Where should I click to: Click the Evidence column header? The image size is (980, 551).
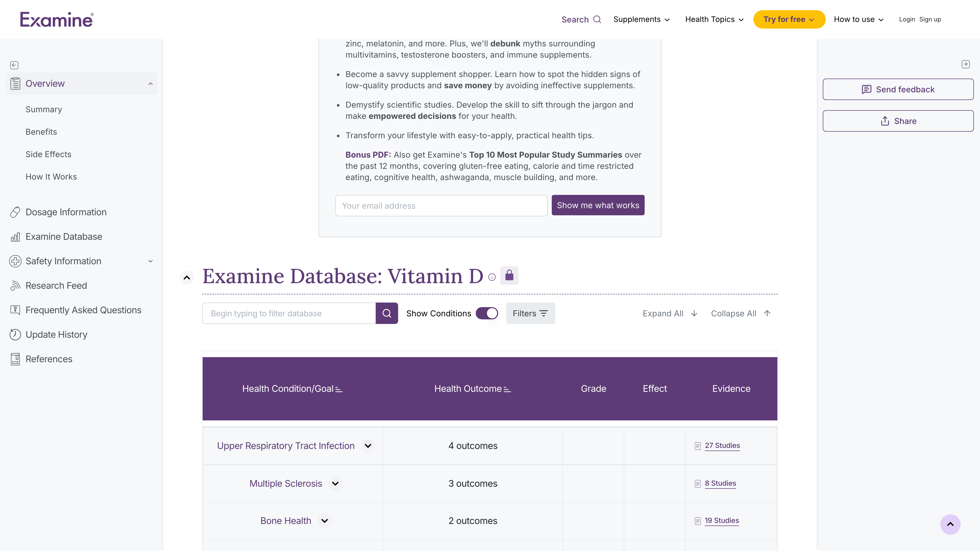click(731, 389)
